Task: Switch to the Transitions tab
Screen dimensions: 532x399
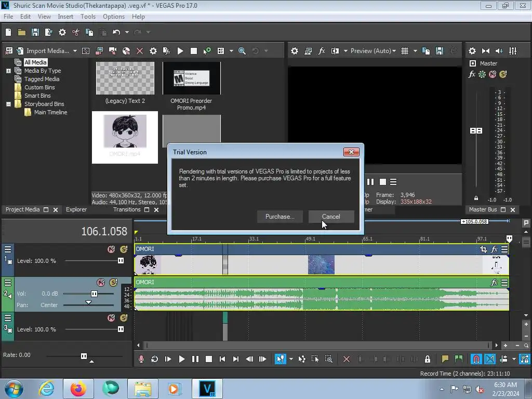Action: coord(127,210)
